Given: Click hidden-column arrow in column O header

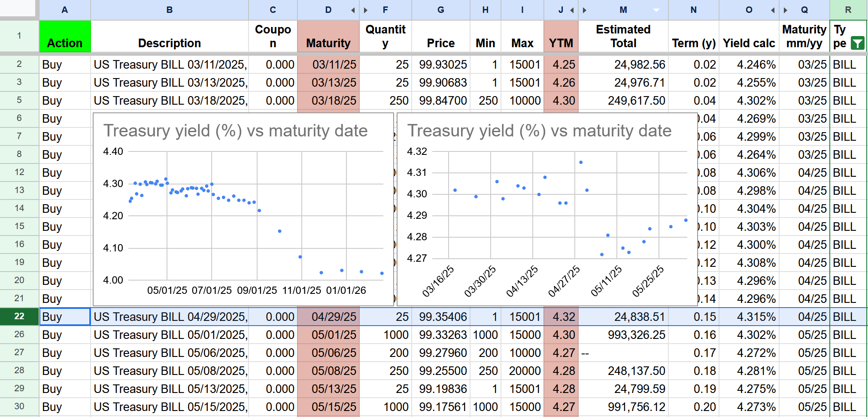Looking at the screenshot, I should 773,10.
